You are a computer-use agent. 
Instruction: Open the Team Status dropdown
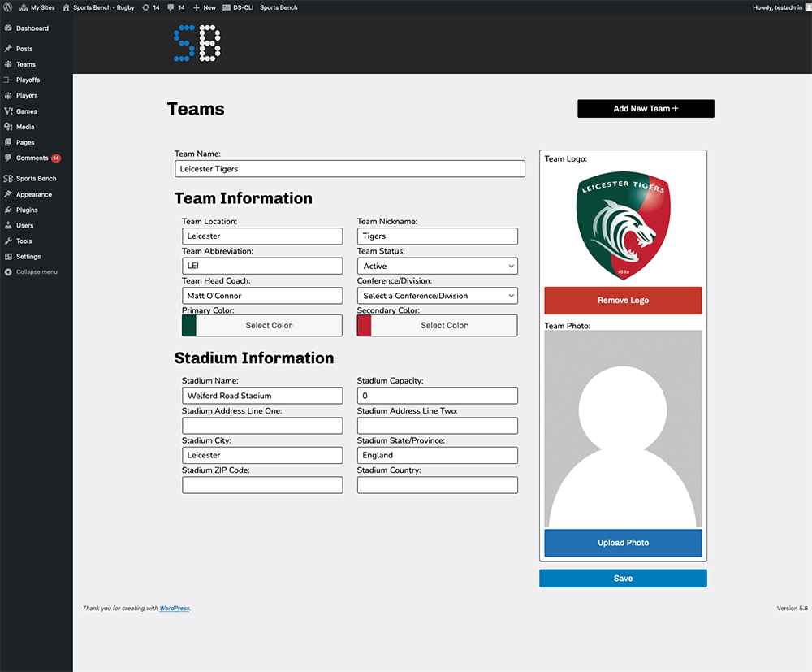(437, 266)
